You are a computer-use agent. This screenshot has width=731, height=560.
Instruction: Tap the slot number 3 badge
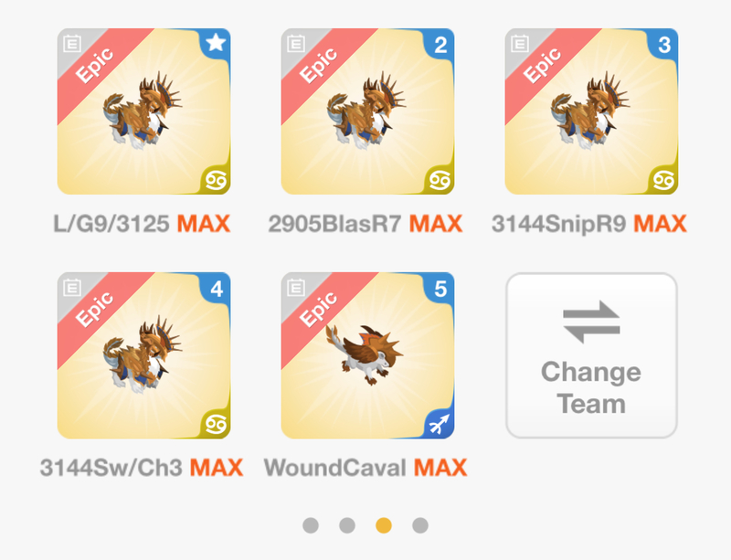[664, 45]
